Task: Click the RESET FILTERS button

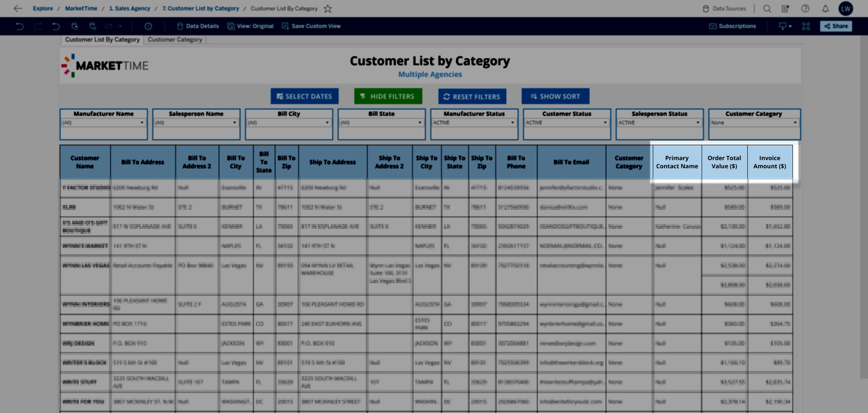Action: (472, 96)
